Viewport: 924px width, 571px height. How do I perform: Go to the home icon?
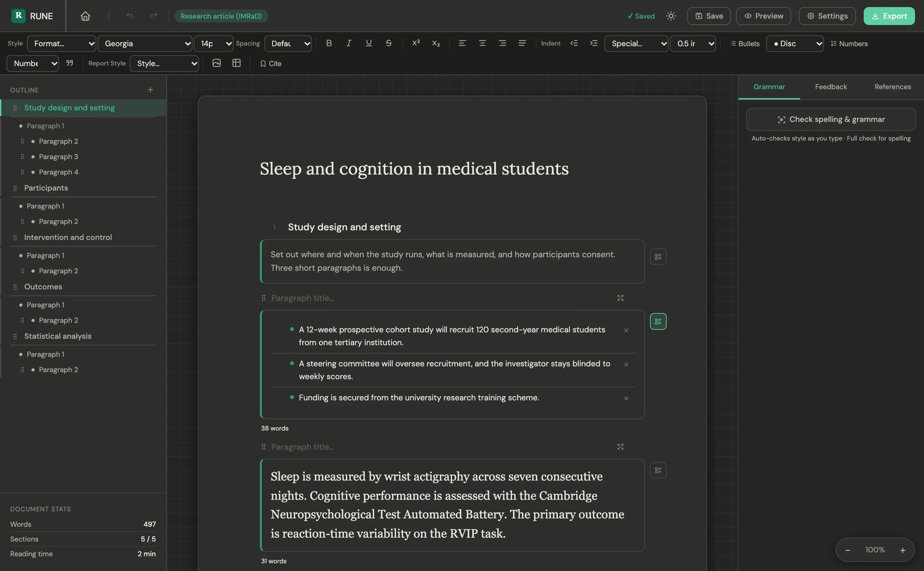click(85, 16)
